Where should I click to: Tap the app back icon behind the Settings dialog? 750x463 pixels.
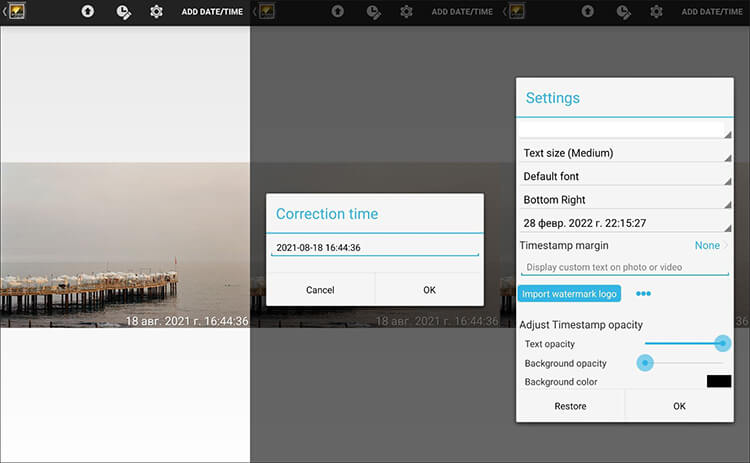pos(514,11)
